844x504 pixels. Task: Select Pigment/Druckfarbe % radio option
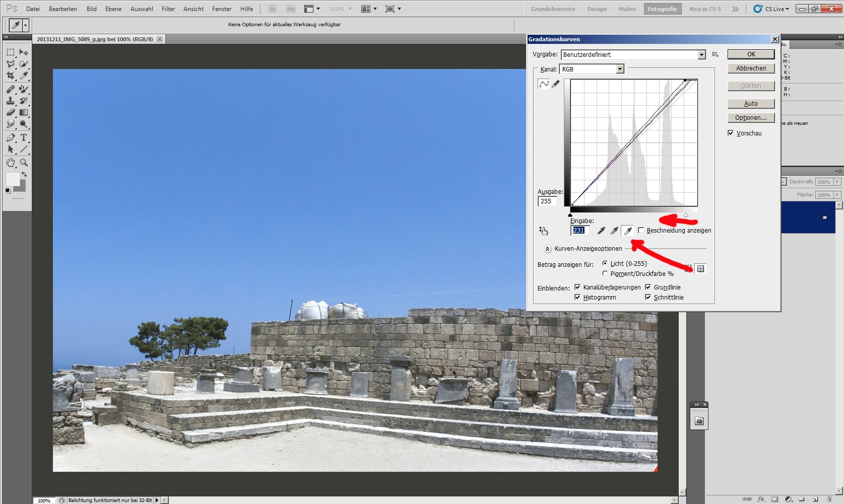click(605, 273)
